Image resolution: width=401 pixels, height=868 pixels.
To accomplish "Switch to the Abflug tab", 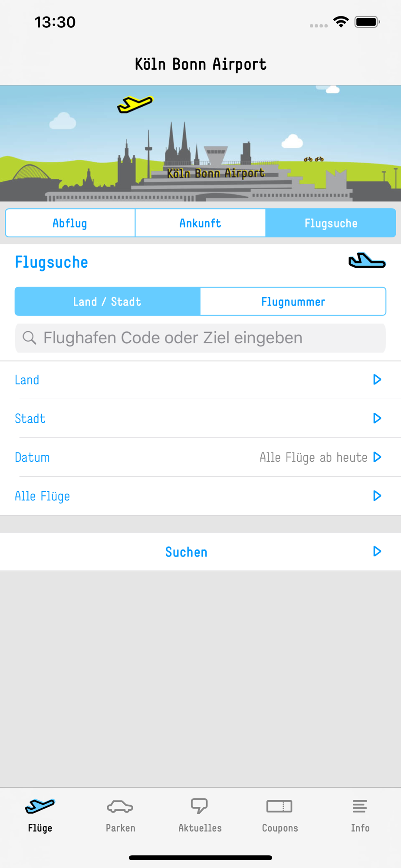I will [x=70, y=223].
